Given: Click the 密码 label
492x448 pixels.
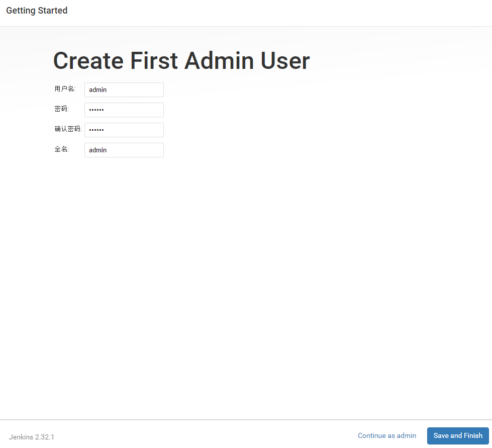Looking at the screenshot, I should tap(61, 109).
